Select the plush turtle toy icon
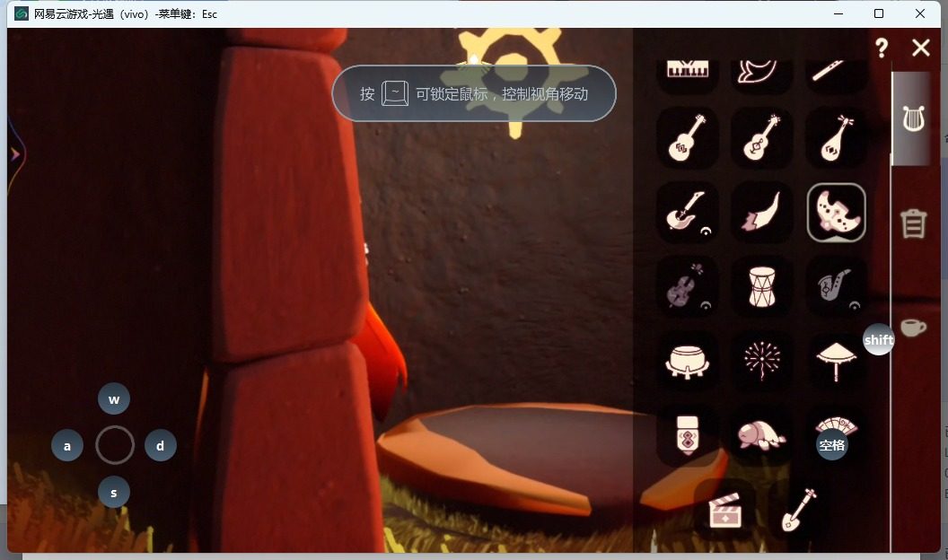This screenshot has width=948, height=560. pyautogui.click(x=761, y=435)
